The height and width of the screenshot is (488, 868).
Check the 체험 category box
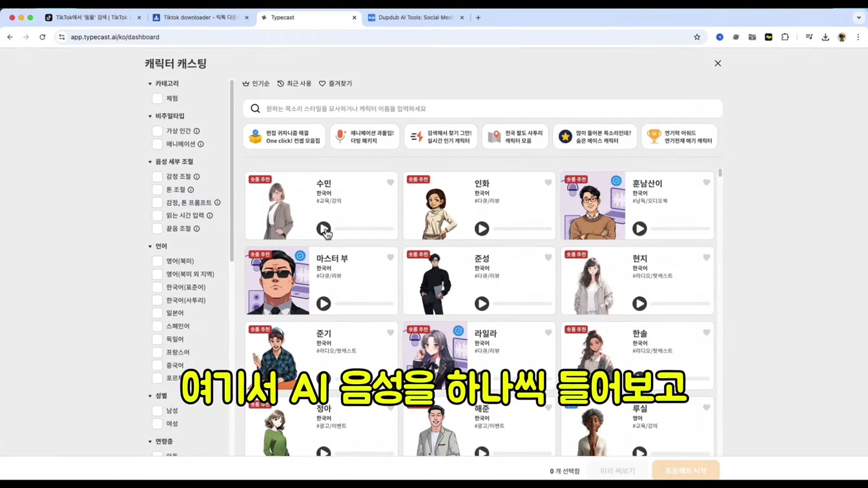point(157,99)
